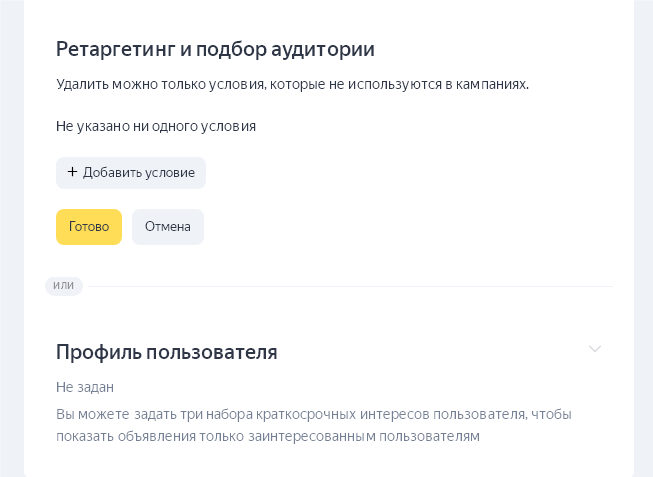Image resolution: width=653 pixels, height=477 pixels.
Task: Select the Не задан status text
Action: (x=85, y=386)
